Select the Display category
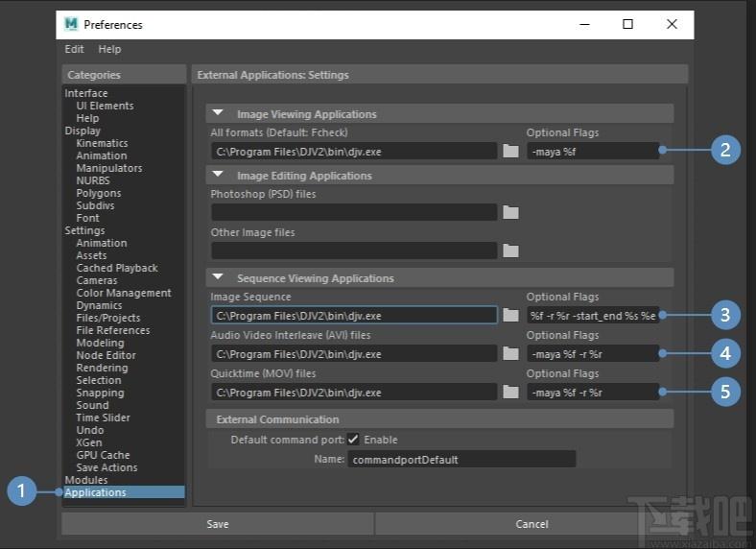Image resolution: width=756 pixels, height=549 pixels. point(83,131)
